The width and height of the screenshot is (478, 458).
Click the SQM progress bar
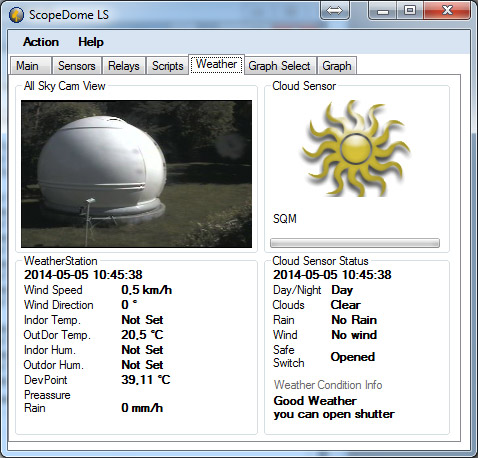coord(355,243)
